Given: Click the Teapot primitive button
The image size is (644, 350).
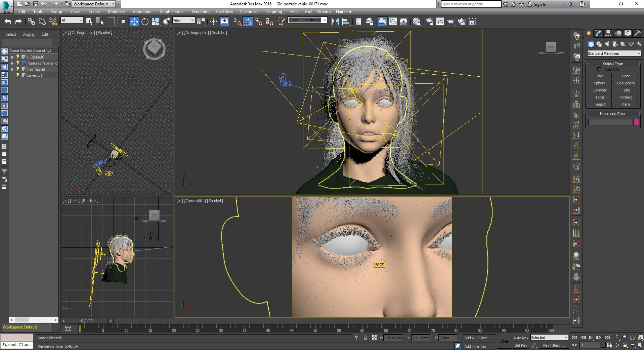Looking at the screenshot, I should (x=600, y=104).
